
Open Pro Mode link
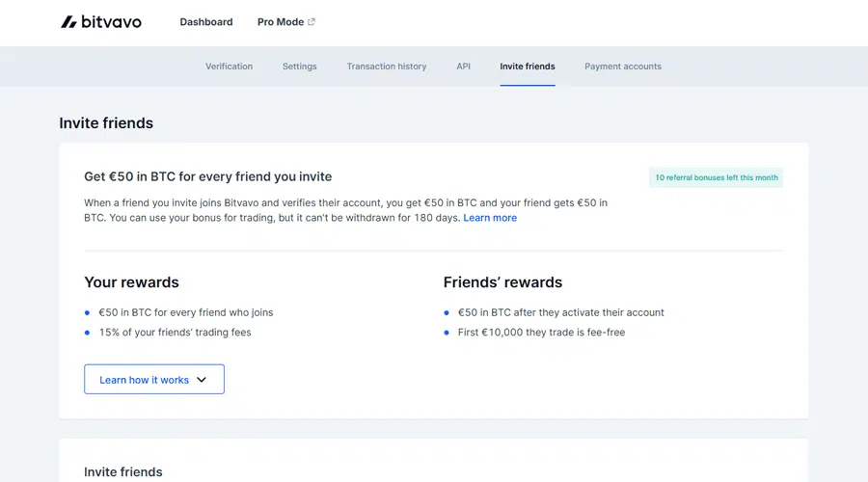[286, 22]
